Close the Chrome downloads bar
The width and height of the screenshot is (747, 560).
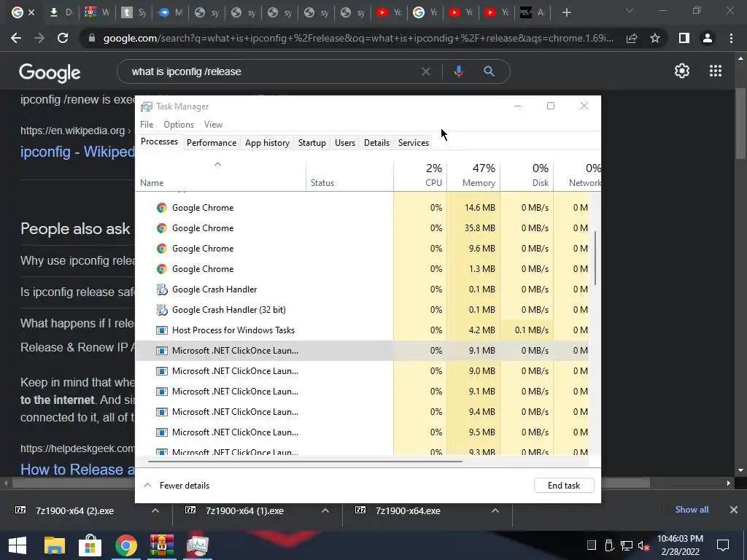coord(734,510)
